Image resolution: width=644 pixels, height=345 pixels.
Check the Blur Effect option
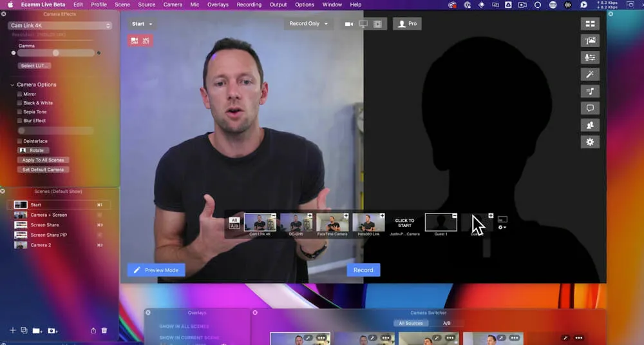[20, 121]
